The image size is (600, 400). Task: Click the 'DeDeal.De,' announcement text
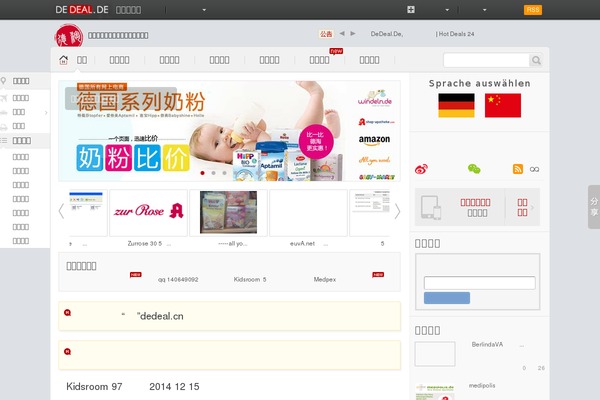point(386,34)
